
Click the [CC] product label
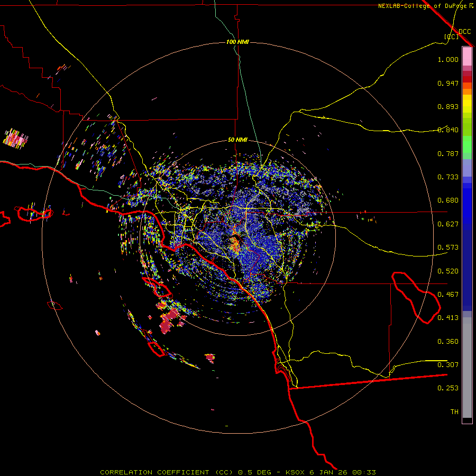[x=452, y=36]
